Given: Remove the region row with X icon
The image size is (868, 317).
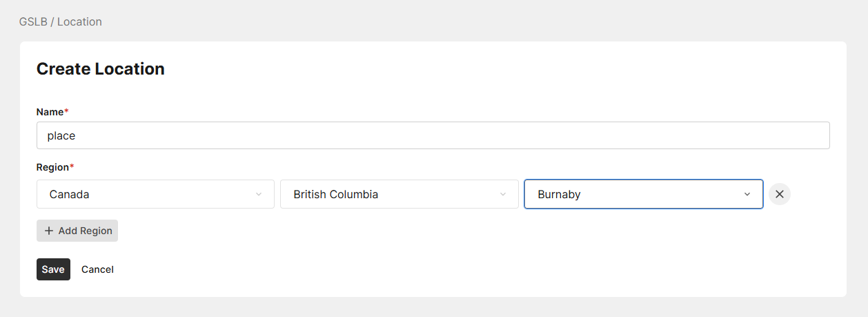Looking at the screenshot, I should [x=780, y=194].
